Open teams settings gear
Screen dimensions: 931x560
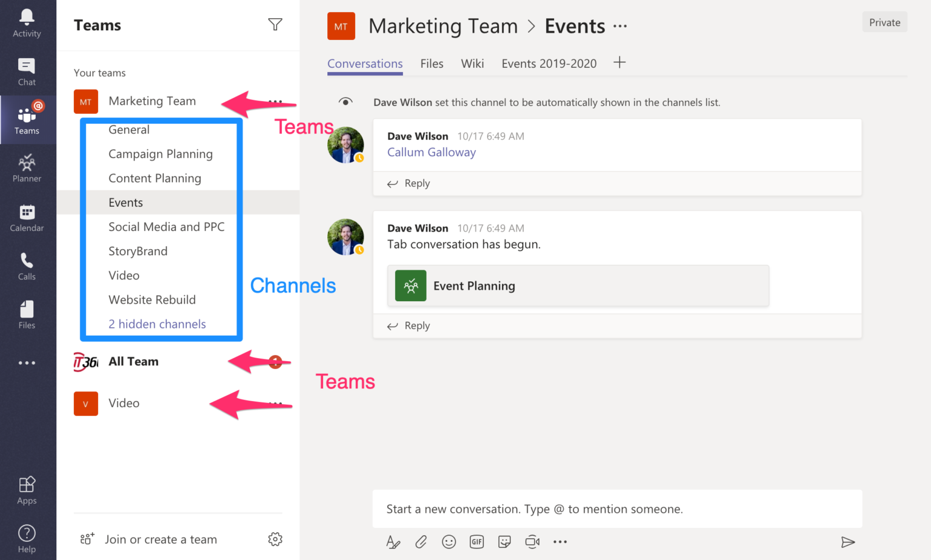[275, 539]
